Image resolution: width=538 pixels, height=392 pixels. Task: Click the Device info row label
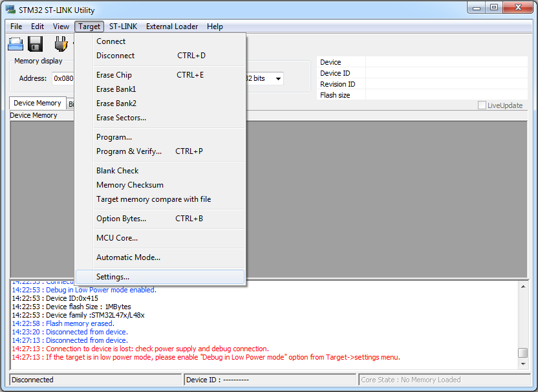coord(330,62)
